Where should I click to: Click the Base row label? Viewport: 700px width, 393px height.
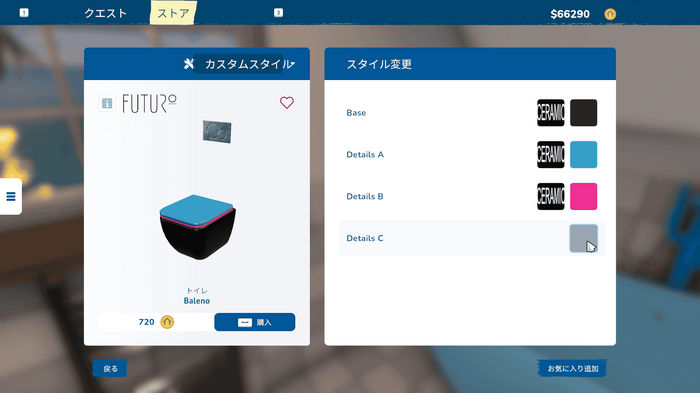coord(356,113)
